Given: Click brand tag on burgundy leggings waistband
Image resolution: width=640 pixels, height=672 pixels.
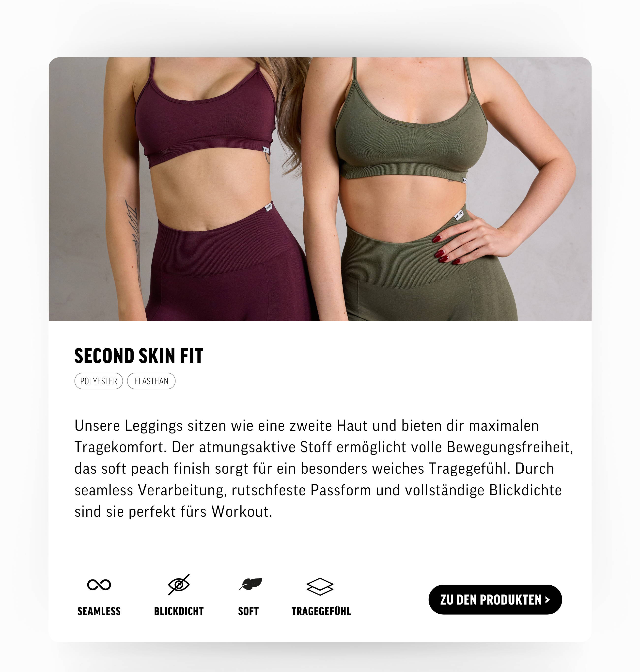Looking at the screenshot, I should point(268,207).
